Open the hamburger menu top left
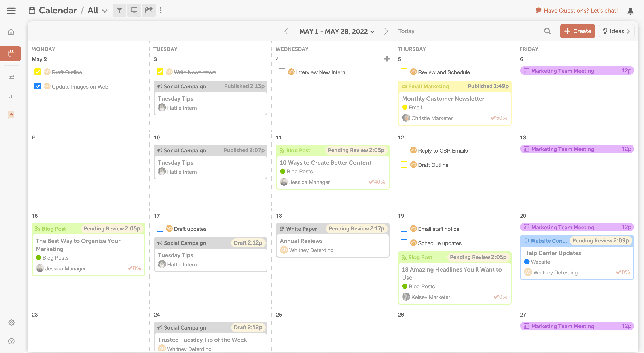644x353 pixels. coord(11,11)
